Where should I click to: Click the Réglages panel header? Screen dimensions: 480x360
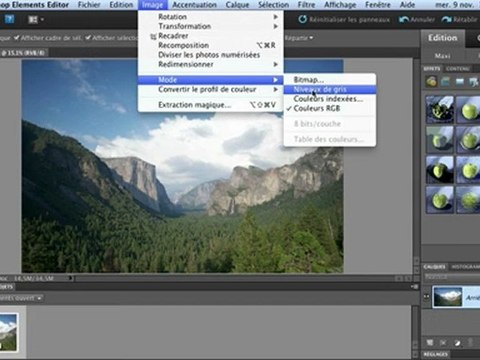coord(436,354)
